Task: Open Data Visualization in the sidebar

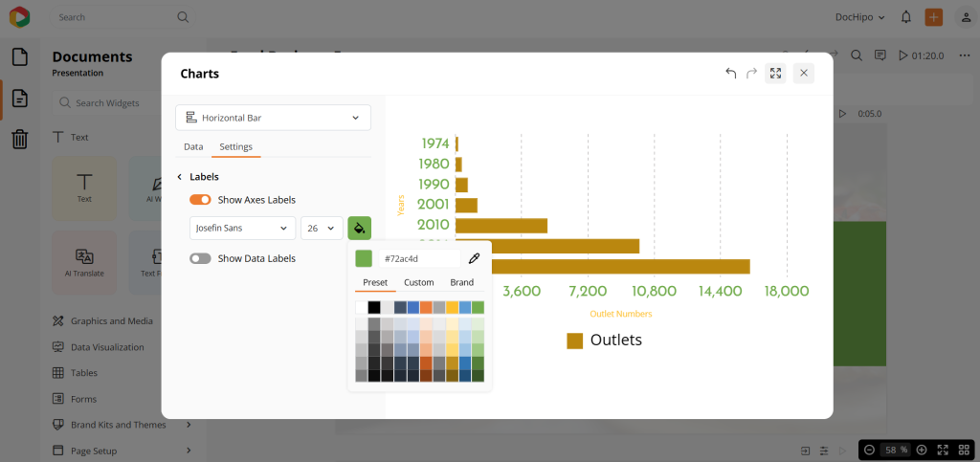Action: click(x=99, y=347)
